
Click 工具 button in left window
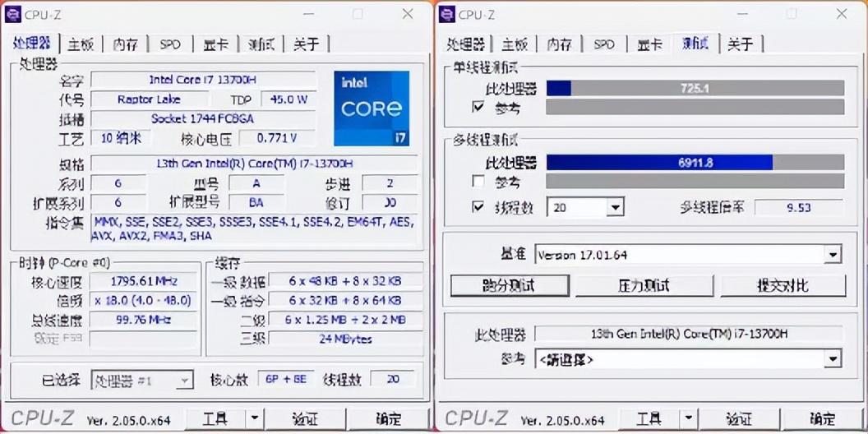[x=215, y=418]
